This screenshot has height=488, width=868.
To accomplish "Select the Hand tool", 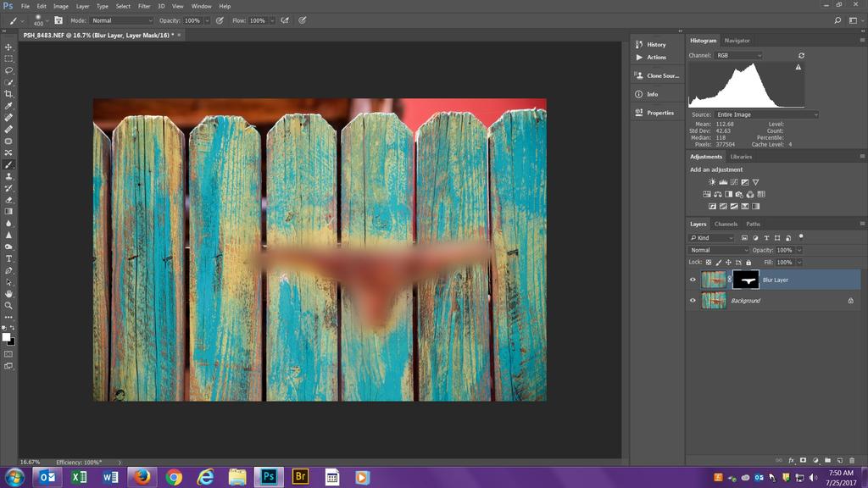I will 8,294.
